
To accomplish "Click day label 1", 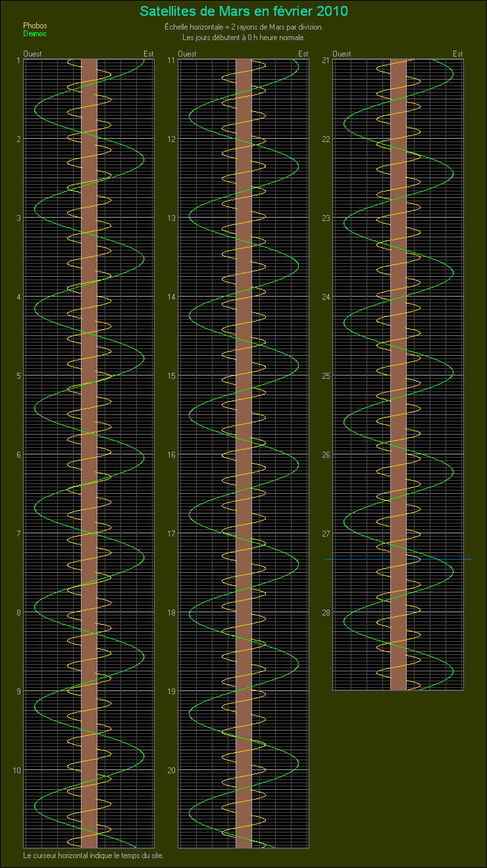I will [x=18, y=60].
